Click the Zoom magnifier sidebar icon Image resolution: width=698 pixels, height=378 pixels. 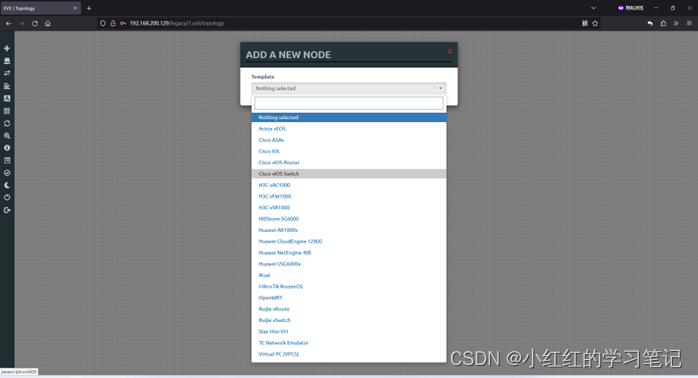point(7,136)
